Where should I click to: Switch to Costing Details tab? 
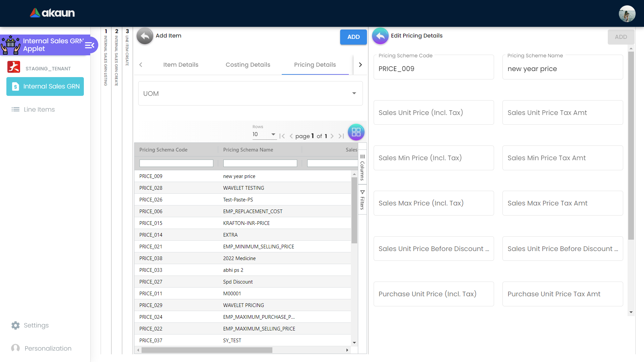248,65
